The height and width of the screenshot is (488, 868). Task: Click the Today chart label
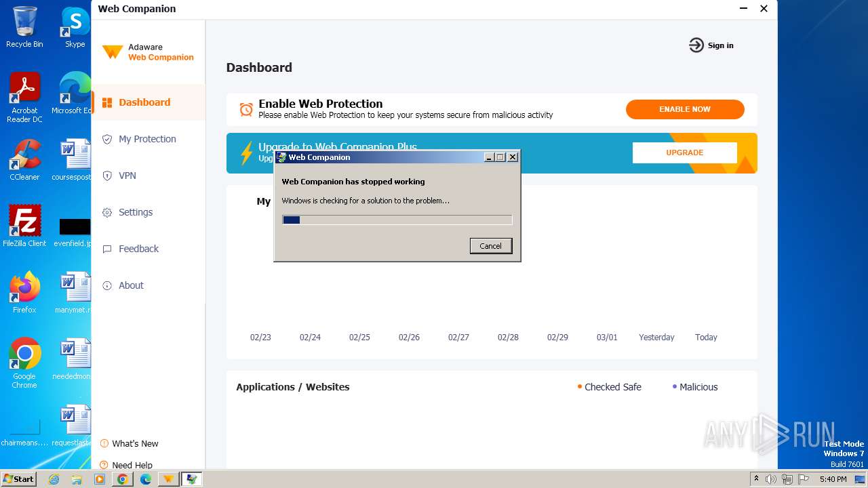pos(706,337)
